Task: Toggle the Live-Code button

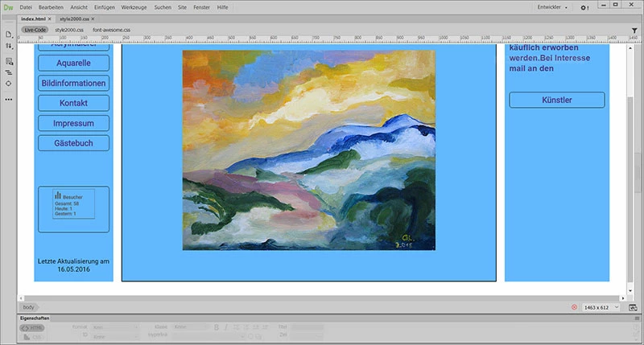Action: (35, 30)
